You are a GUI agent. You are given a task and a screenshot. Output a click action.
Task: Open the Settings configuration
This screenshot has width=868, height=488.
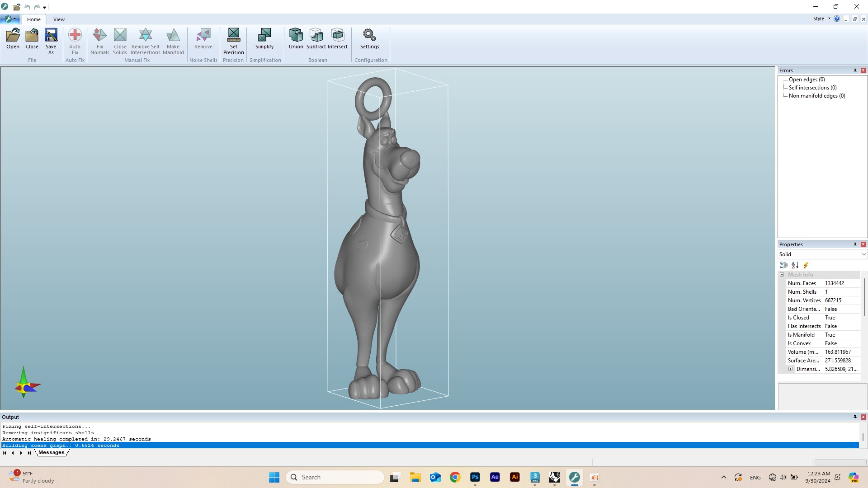point(370,39)
